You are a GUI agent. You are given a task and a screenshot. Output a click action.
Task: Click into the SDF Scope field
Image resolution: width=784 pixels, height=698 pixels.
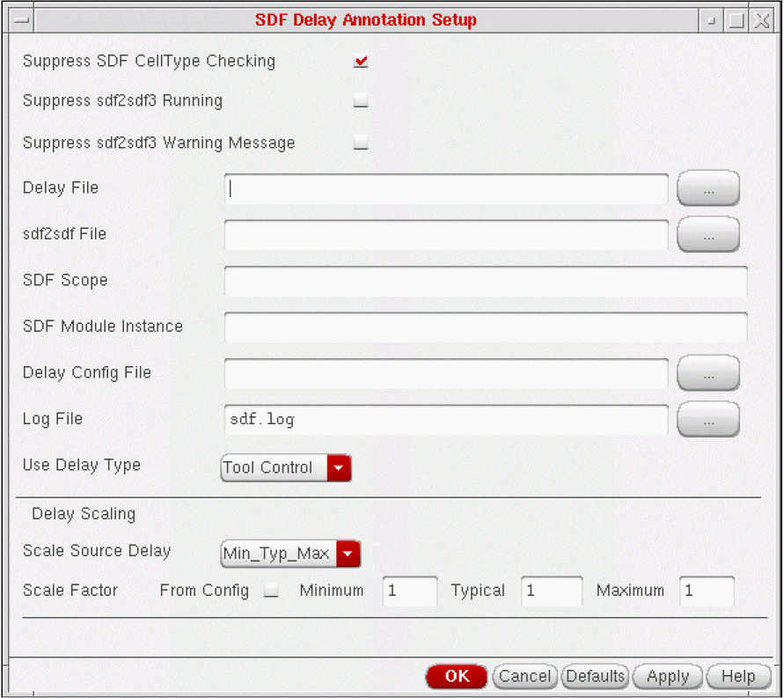click(485, 281)
